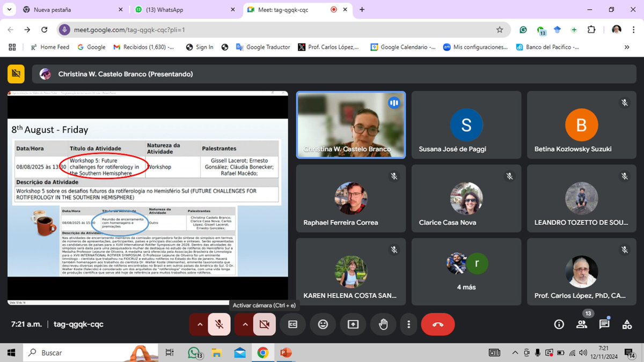Open a new browser tab with plus
This screenshot has height=362, width=644.
362,10
